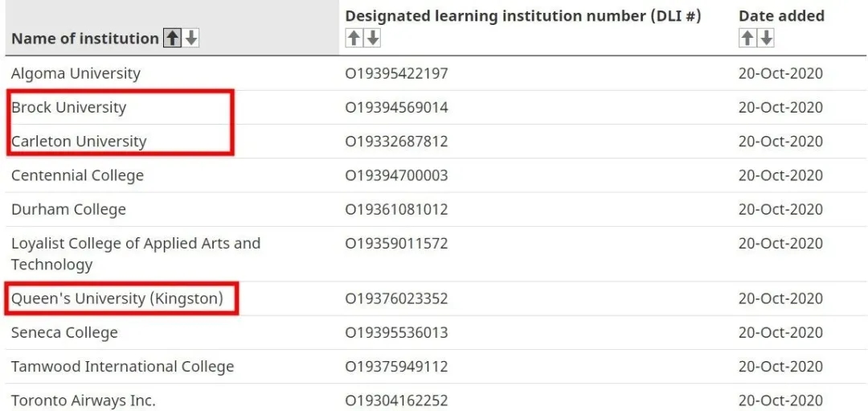Sort institution names ascending with up arrow

click(173, 39)
